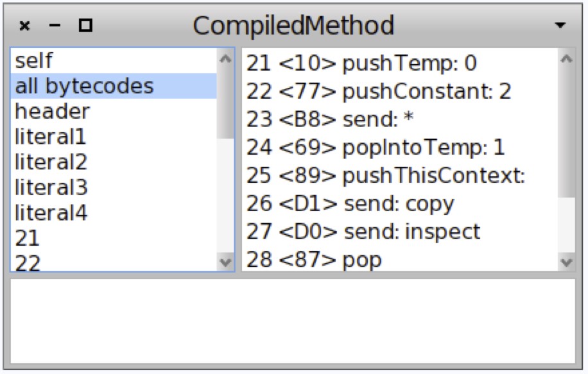Click into the bottom evaluation text pane
588x374 pixels.
[293, 321]
